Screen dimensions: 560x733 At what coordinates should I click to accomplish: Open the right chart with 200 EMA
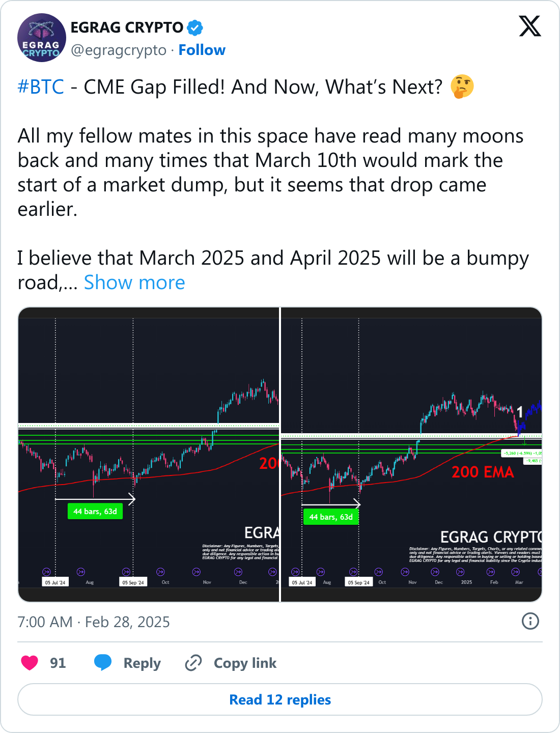pyautogui.click(x=411, y=455)
